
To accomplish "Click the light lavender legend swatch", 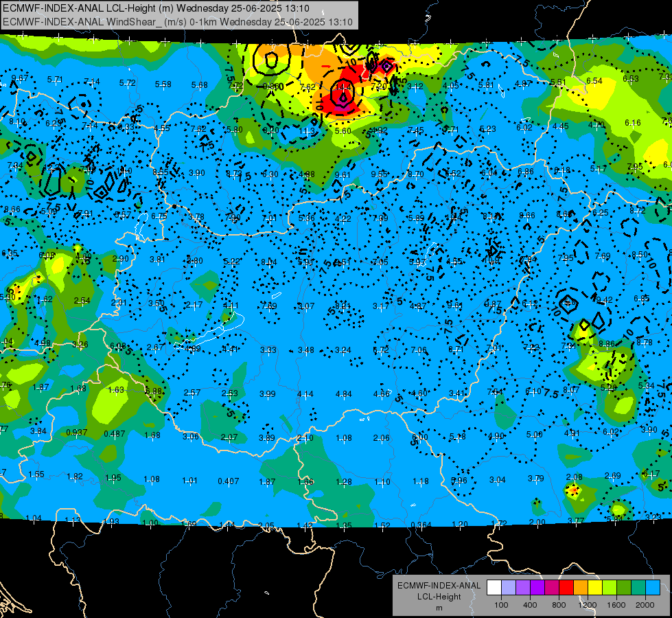I will [x=508, y=588].
